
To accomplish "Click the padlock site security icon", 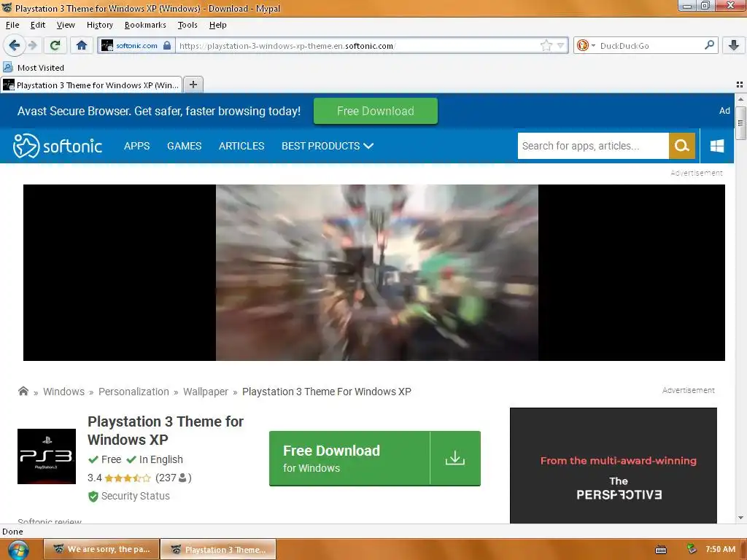I will pos(167,46).
